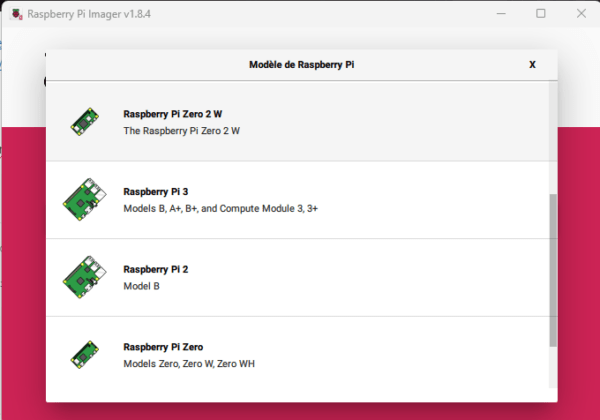Screen dimensions: 600x420
Task: Click the description 'The Raspberry Pi Zero 2 W'
Action: coord(181,131)
